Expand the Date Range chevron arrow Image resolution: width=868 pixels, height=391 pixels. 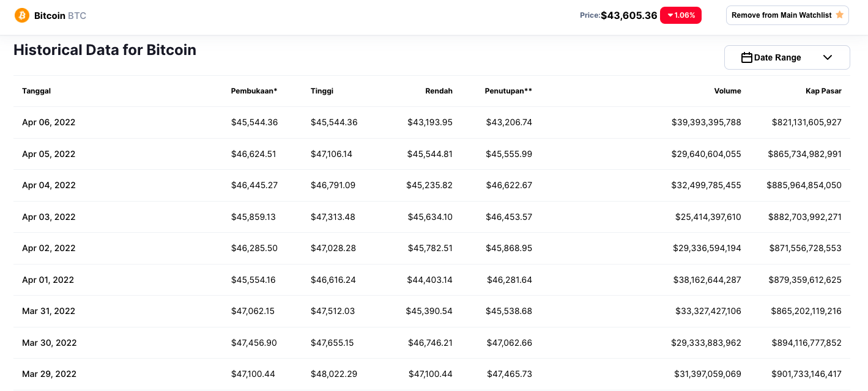point(828,57)
